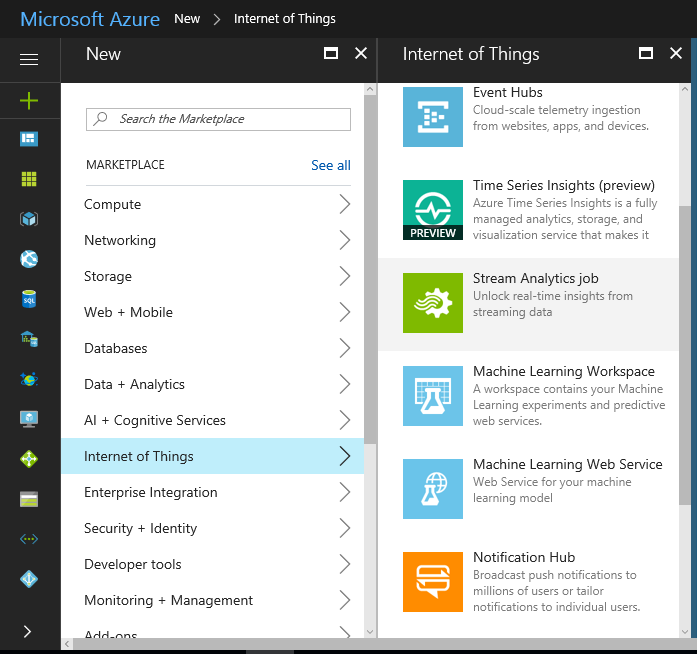Open Machine Learning Workspace title
Viewport: 697px width, 654px height.
[564, 371]
